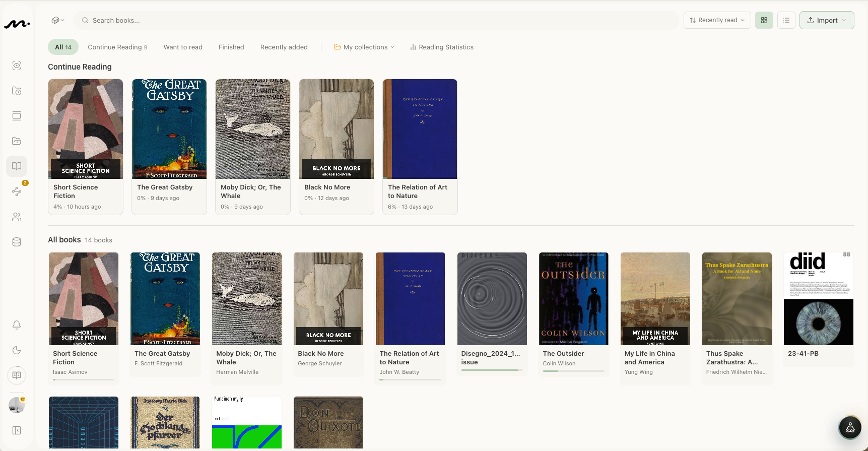Image resolution: width=868 pixels, height=451 pixels.
Task: Click author name F. Scott Fitzgerald
Action: click(159, 363)
